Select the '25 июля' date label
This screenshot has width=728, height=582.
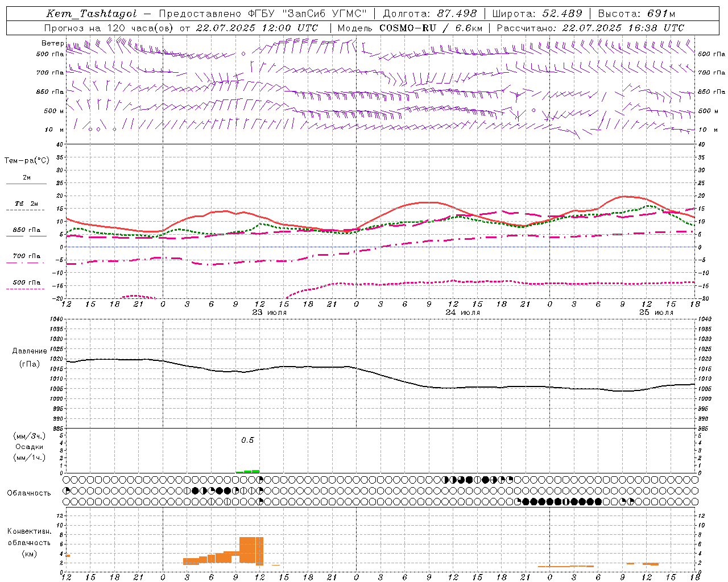[656, 313]
